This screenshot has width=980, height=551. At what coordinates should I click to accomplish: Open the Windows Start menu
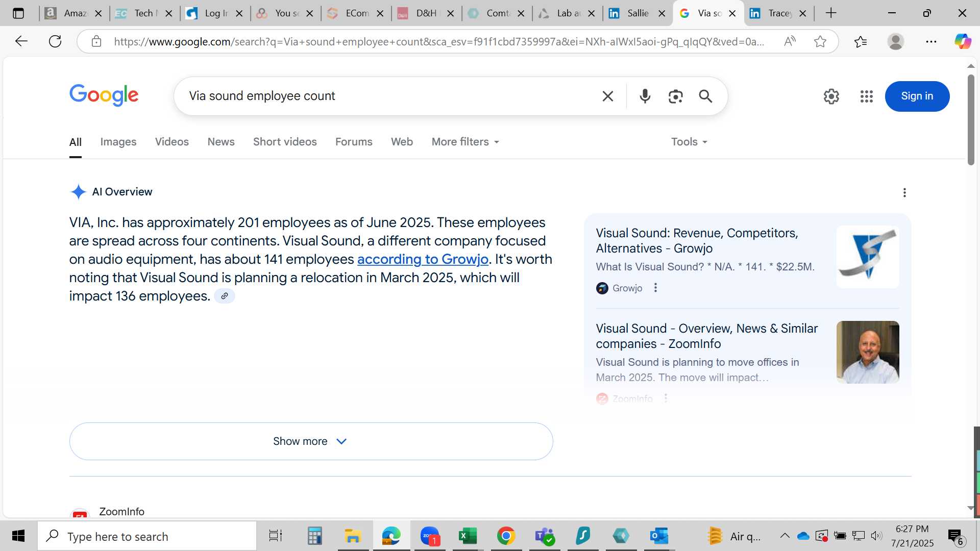18,536
